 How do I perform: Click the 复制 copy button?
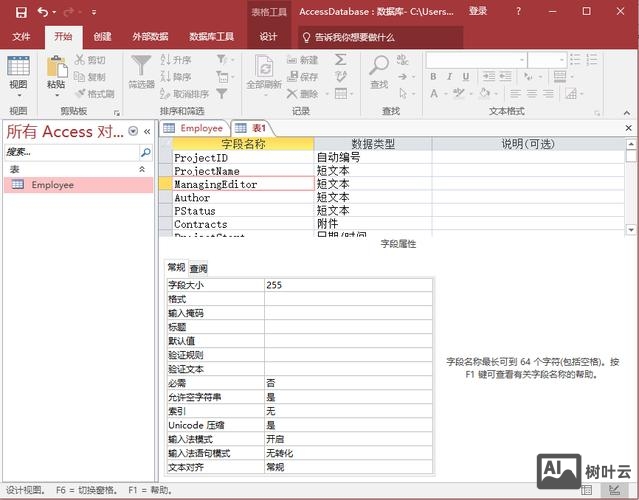[90, 77]
